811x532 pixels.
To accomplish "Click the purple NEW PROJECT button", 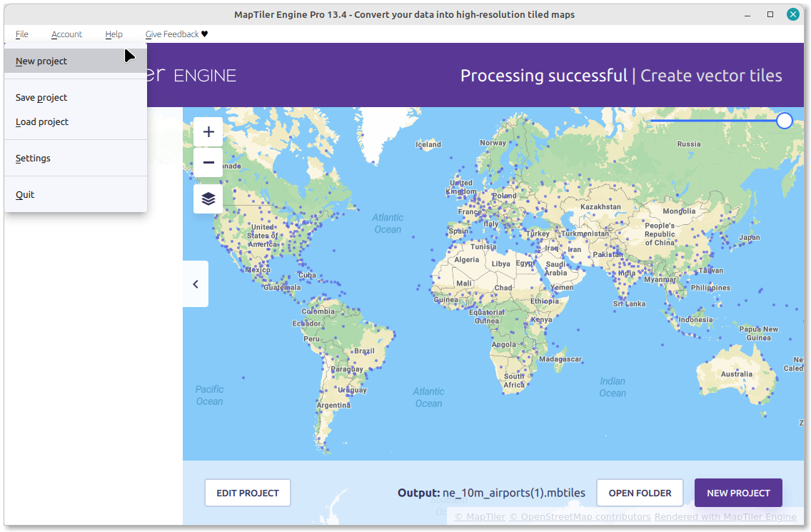I will [x=738, y=493].
